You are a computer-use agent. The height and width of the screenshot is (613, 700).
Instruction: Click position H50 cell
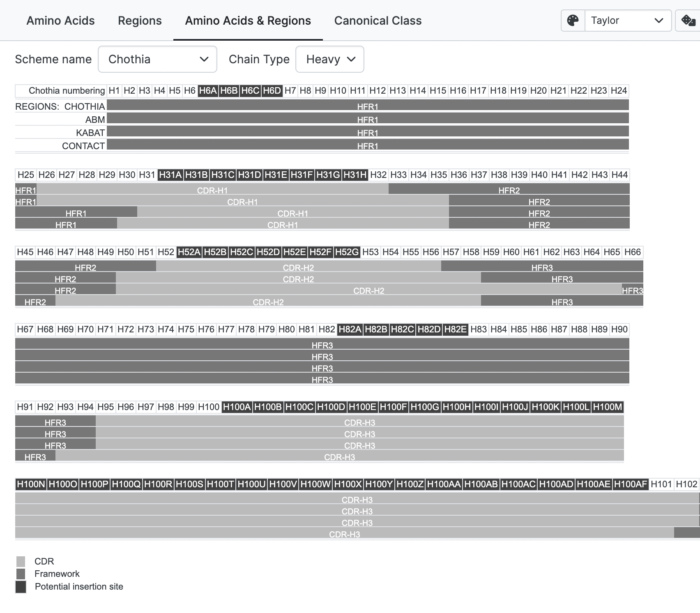(x=126, y=252)
